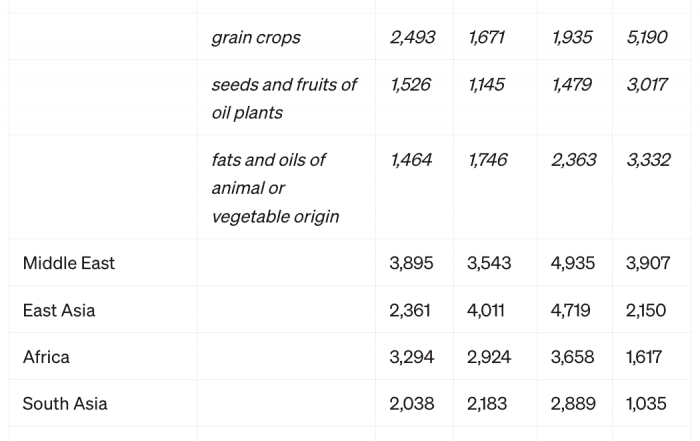Viewport: 700px width, 441px height.
Task: Click Middle East value 3,895
Action: point(411,263)
